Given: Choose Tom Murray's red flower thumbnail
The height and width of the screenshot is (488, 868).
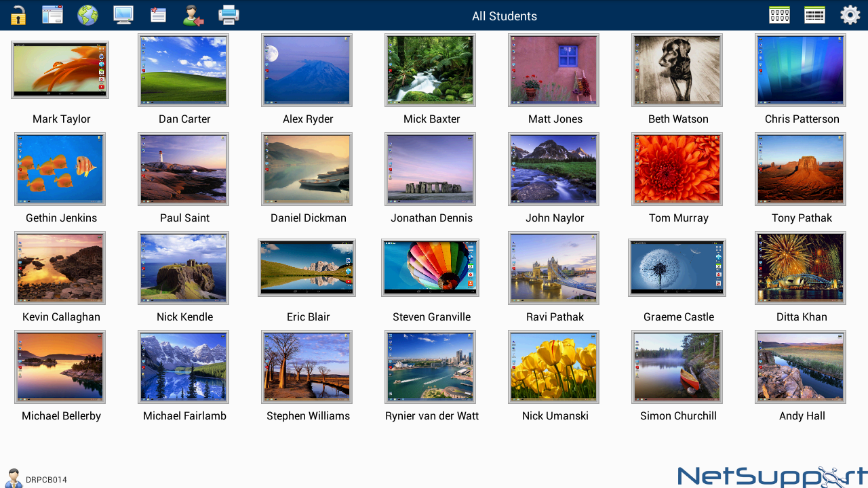Looking at the screenshot, I should (x=677, y=169).
